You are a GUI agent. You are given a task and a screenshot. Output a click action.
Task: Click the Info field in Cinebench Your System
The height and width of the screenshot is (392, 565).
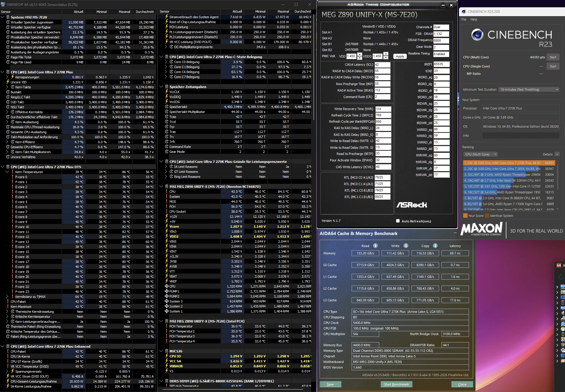pyautogui.click(x=520, y=136)
